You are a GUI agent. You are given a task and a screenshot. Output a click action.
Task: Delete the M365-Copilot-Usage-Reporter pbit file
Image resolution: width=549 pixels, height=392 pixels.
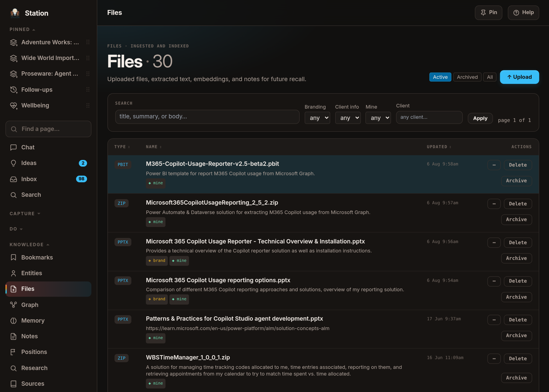(518, 165)
